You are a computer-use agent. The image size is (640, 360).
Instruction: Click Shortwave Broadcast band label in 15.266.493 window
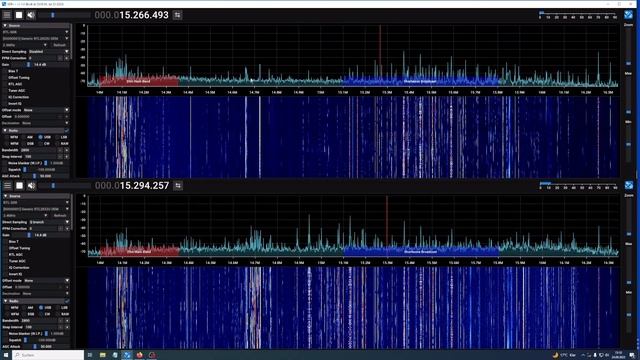pos(420,82)
